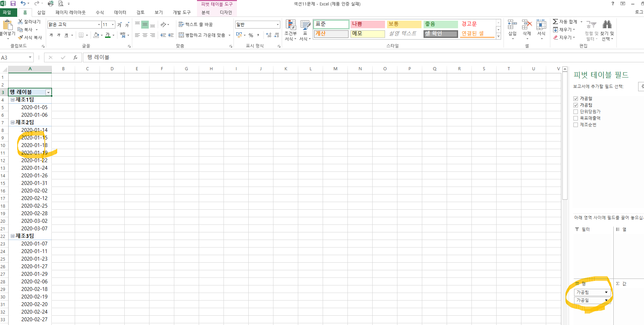Click the AutoSum (자동 합계) sigma icon
This screenshot has width=644, height=325.
coord(555,22)
